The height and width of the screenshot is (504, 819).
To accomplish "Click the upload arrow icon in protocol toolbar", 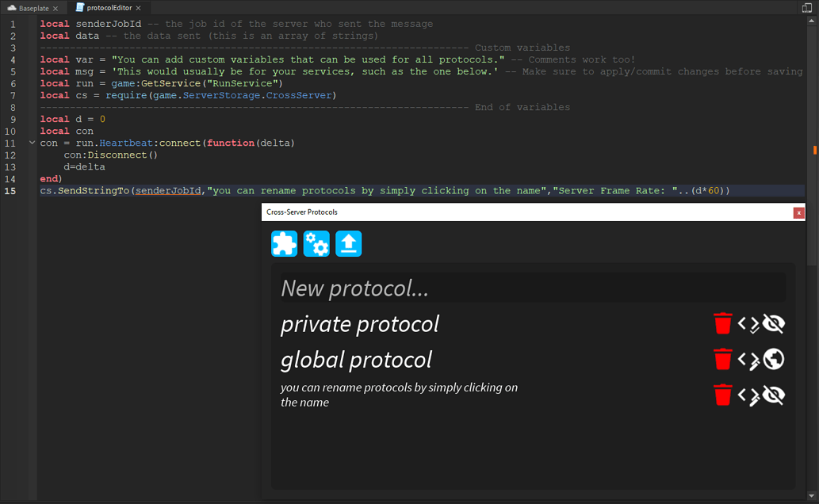I will click(348, 243).
